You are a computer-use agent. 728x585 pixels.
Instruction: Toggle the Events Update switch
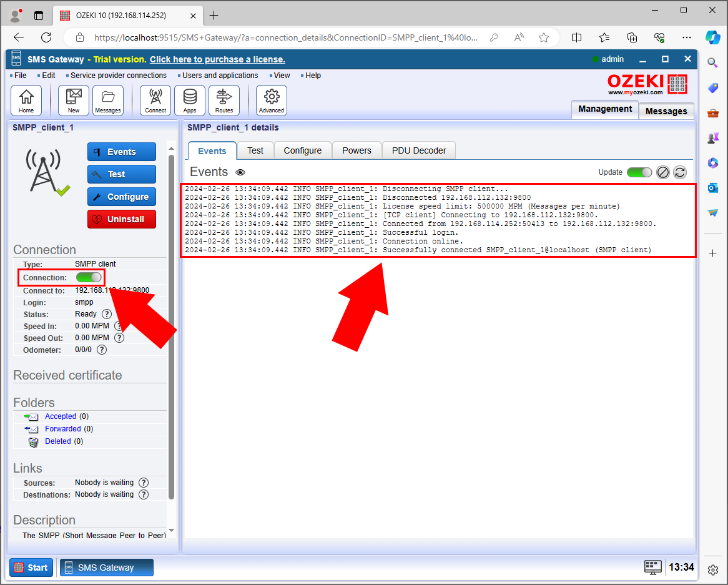pos(639,172)
